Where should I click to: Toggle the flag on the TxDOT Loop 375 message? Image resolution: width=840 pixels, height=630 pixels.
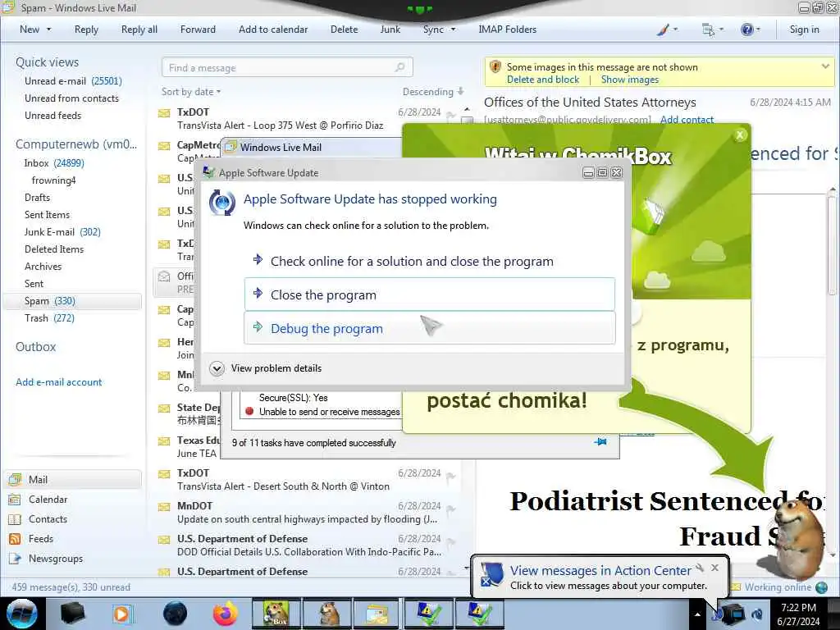pos(450,115)
